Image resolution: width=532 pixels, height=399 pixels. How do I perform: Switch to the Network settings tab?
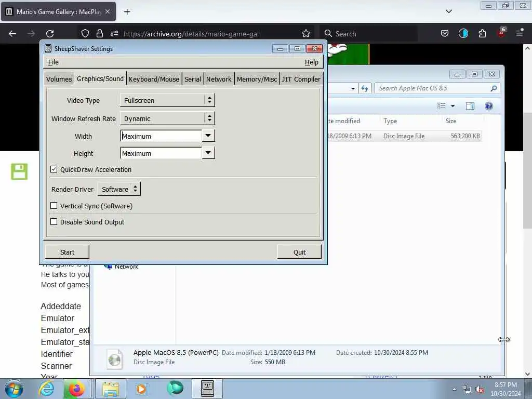219,79
